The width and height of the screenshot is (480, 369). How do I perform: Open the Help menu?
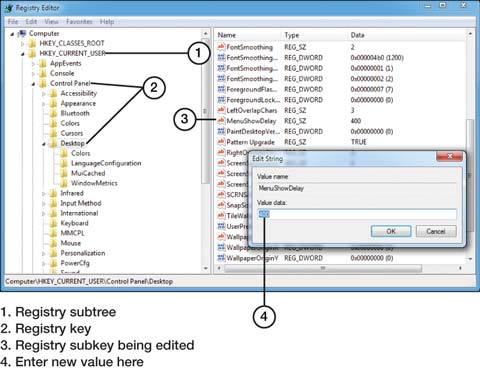click(107, 22)
